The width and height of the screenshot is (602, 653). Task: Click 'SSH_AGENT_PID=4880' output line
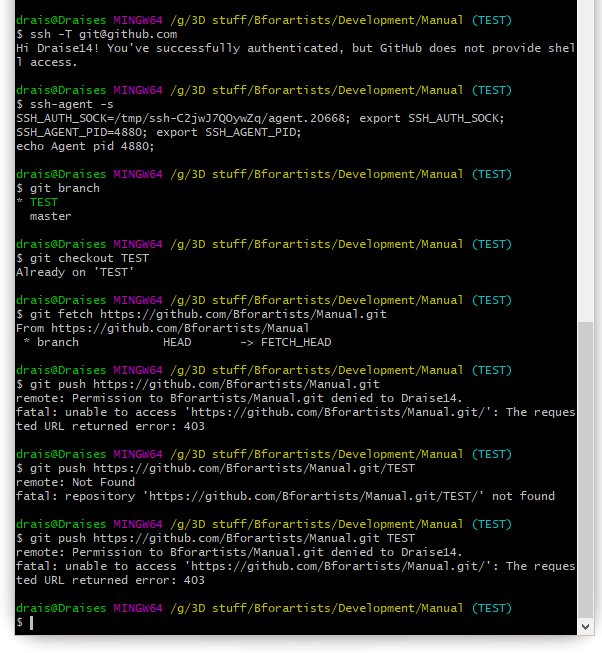[159, 132]
